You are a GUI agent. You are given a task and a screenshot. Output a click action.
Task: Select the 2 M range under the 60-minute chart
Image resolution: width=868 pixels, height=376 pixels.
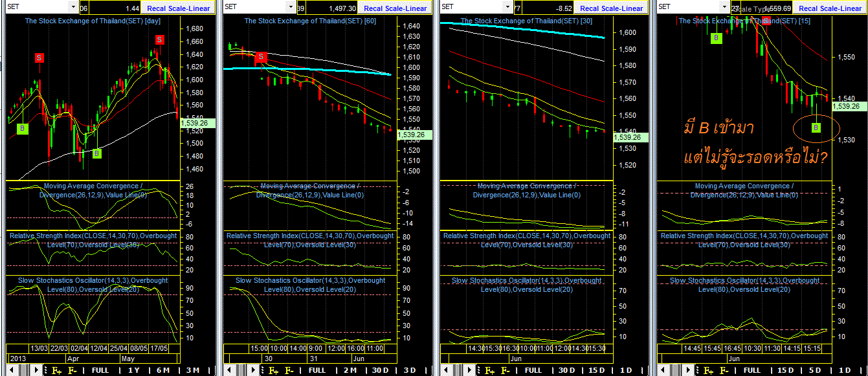[x=350, y=370]
